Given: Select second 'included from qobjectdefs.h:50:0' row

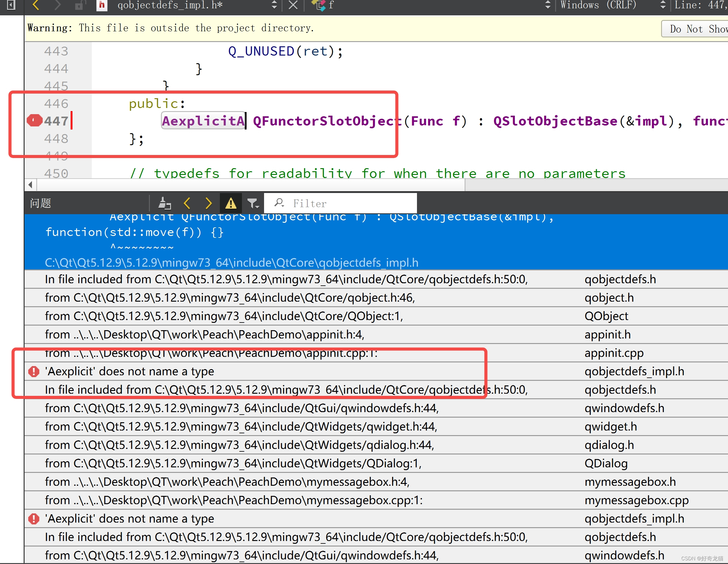Looking at the screenshot, I should (376, 390).
